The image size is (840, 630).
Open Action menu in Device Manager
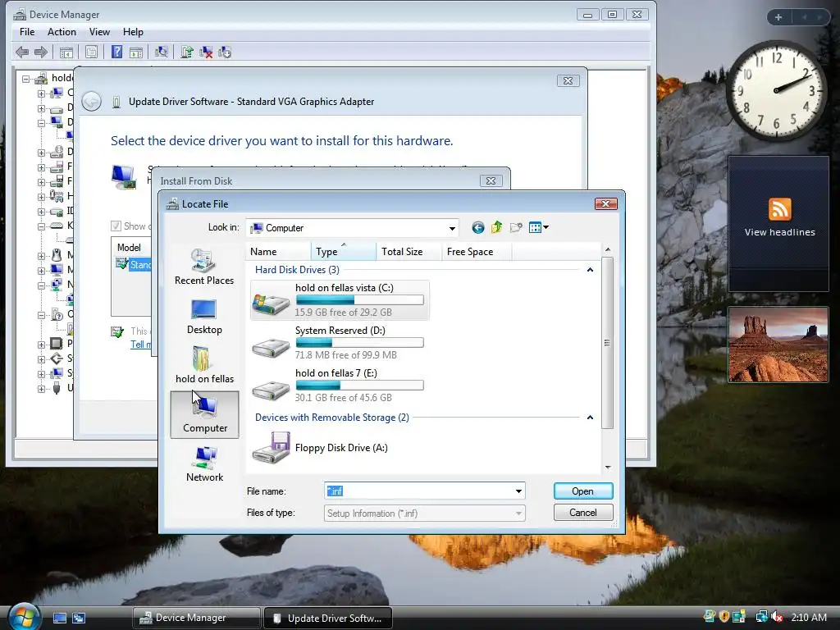[62, 32]
